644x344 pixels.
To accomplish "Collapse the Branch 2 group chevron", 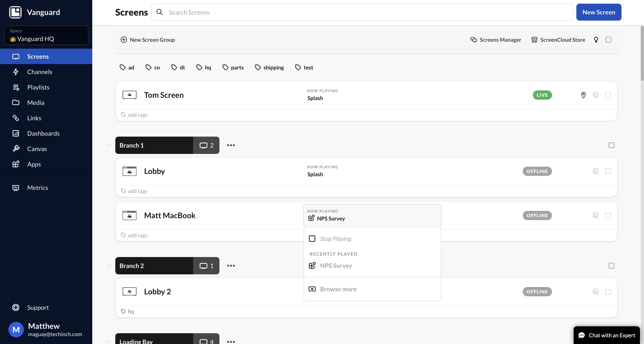I will (109, 266).
